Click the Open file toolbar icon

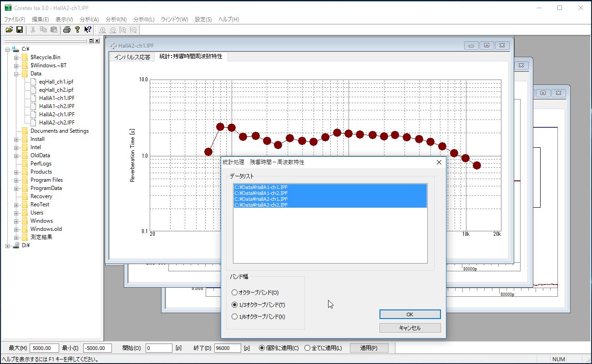point(9,30)
